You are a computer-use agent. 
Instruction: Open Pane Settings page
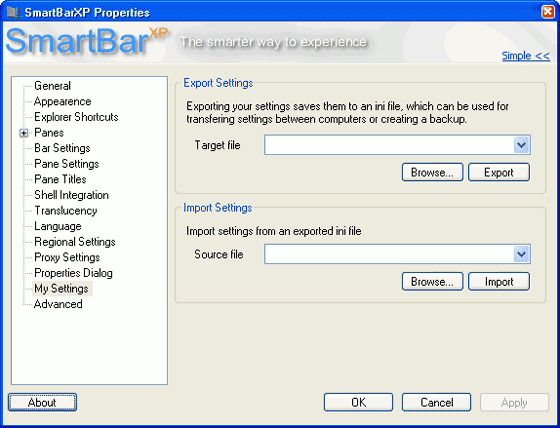[66, 164]
